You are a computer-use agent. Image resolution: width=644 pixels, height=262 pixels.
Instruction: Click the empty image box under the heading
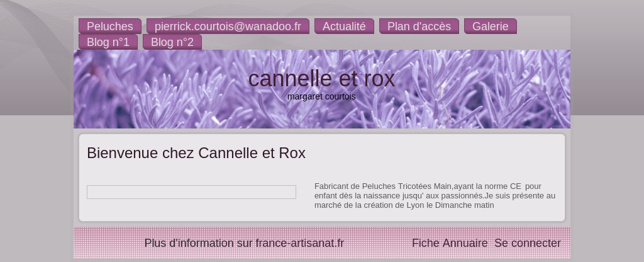[191, 192]
